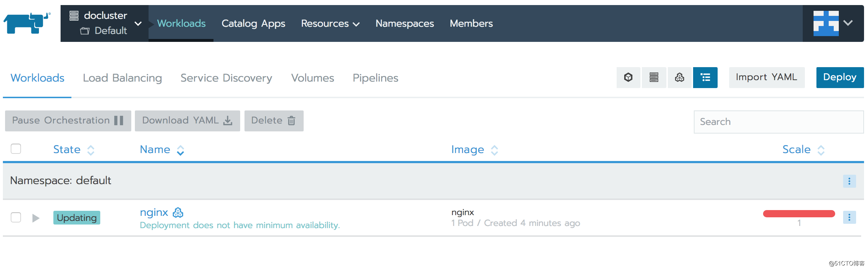Open the Namespaces page
868x270 pixels.
pos(405,23)
